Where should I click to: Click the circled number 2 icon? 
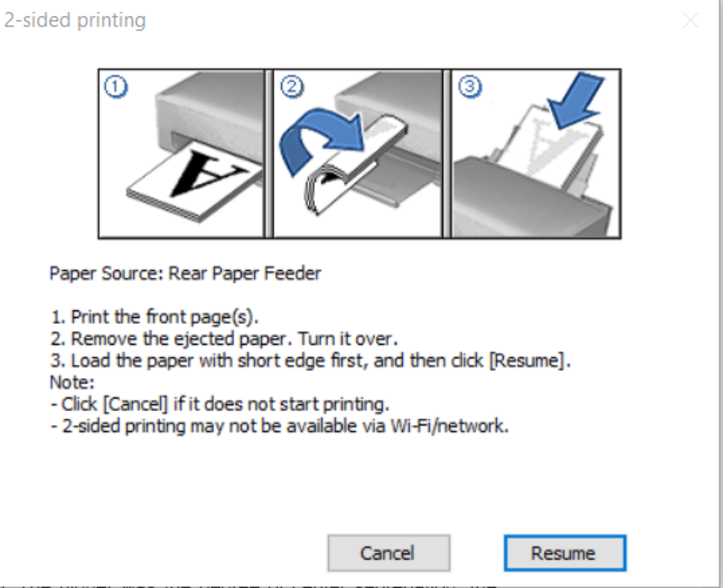[292, 87]
